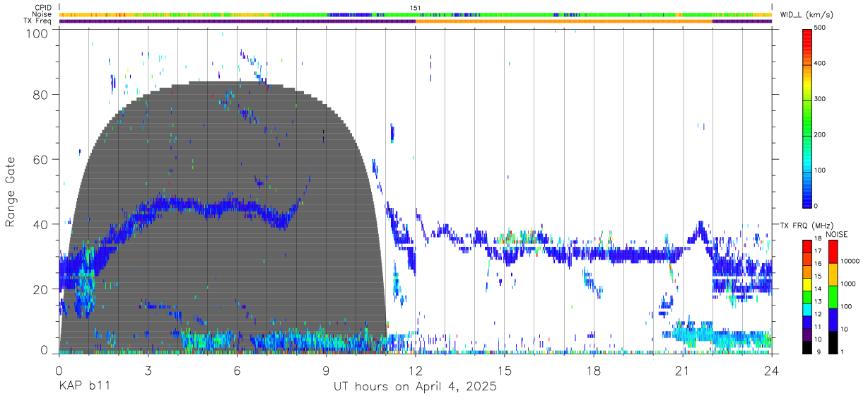The height and width of the screenshot is (401, 868).
Task: Click the 9 hour tick label on time axis
Action: point(326,371)
